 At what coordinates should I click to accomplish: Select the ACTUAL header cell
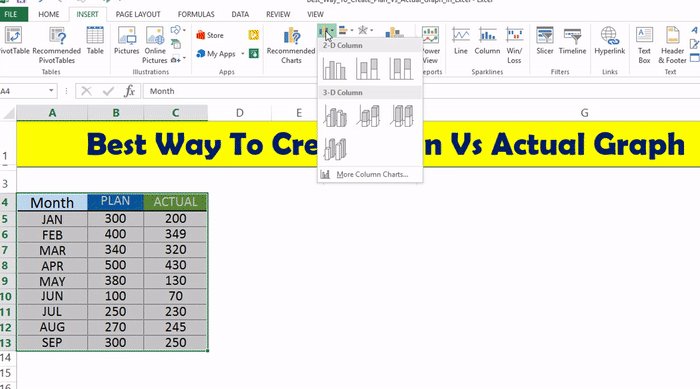click(x=175, y=202)
